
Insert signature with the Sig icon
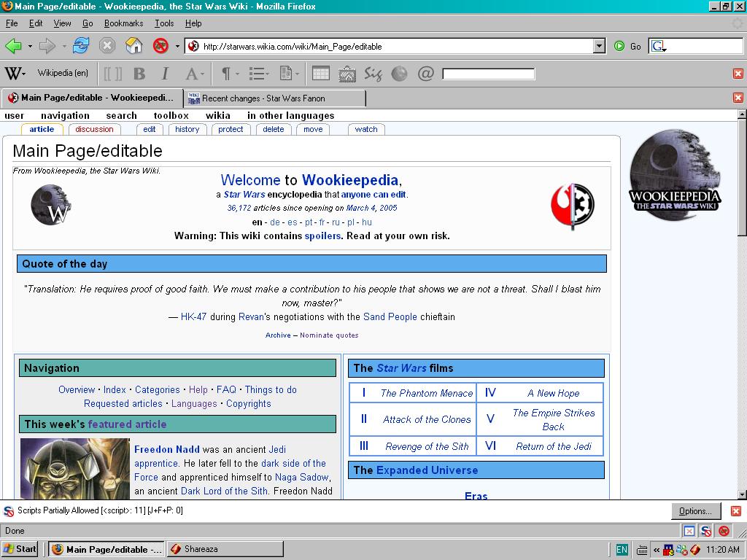point(373,74)
